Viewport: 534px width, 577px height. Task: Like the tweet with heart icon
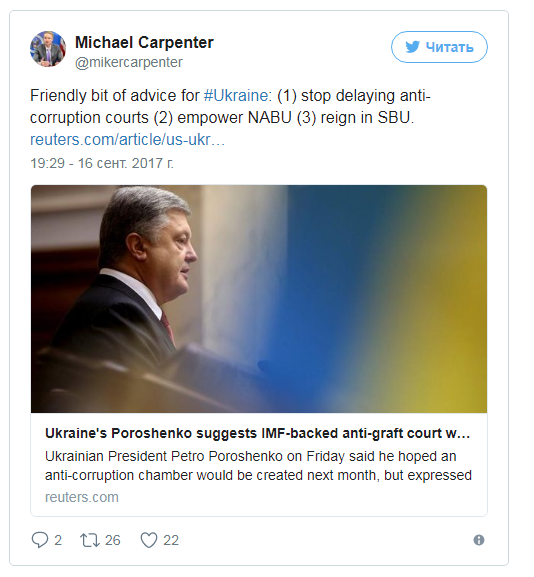[x=149, y=540]
